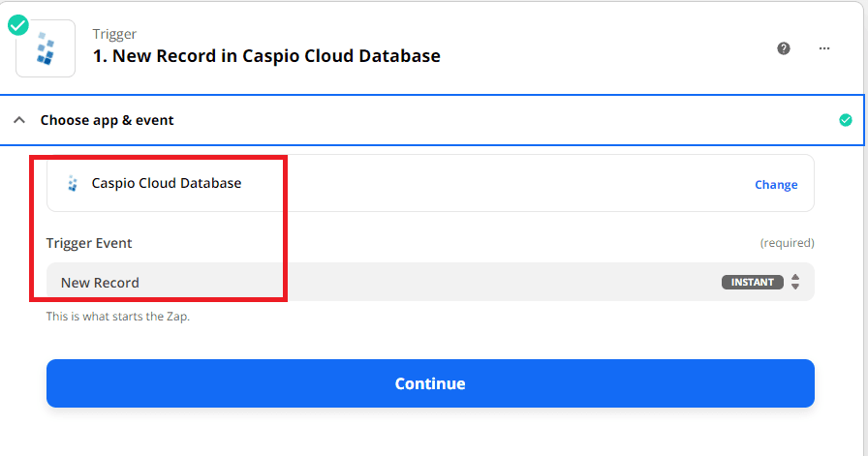Open the Trigger Event dropdown arrows
This screenshot has width=868, height=456.
795,283
